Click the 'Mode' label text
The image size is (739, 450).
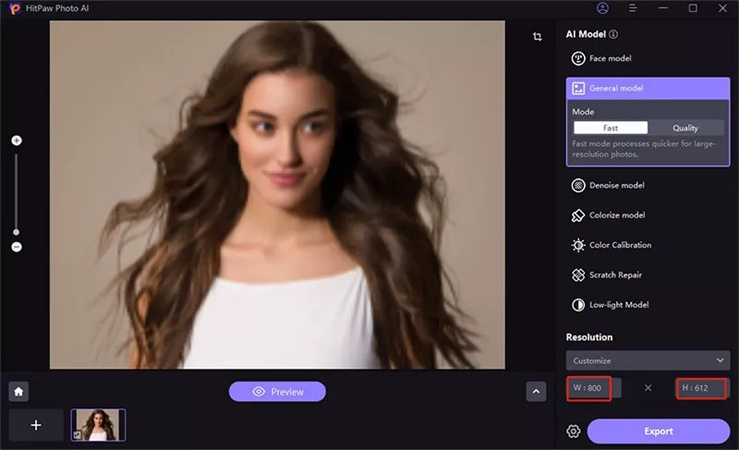tap(583, 112)
